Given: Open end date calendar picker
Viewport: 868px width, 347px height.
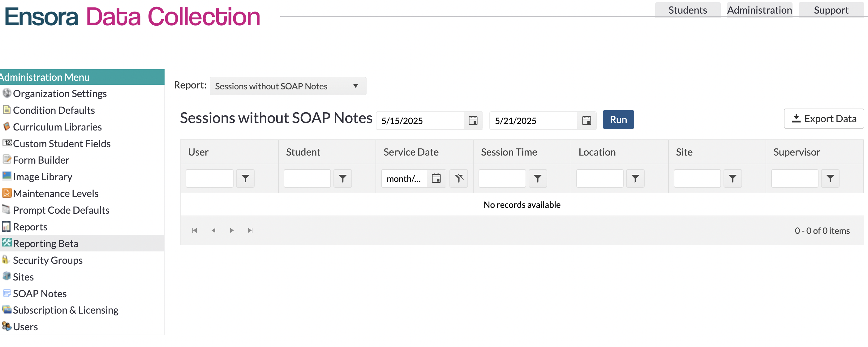Looking at the screenshot, I should (x=586, y=120).
